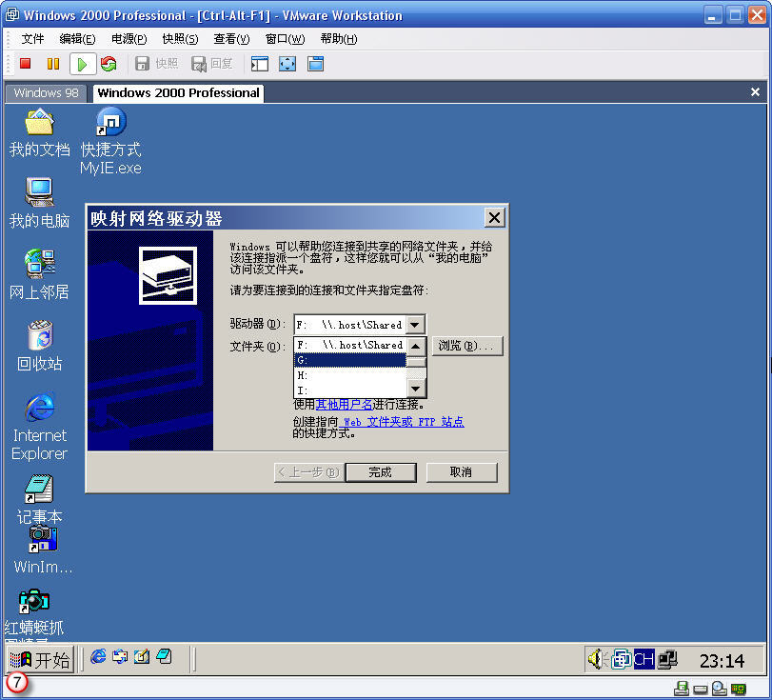Image resolution: width=772 pixels, height=700 pixels.
Task: Click the green power on (play) button
Action: coord(82,64)
